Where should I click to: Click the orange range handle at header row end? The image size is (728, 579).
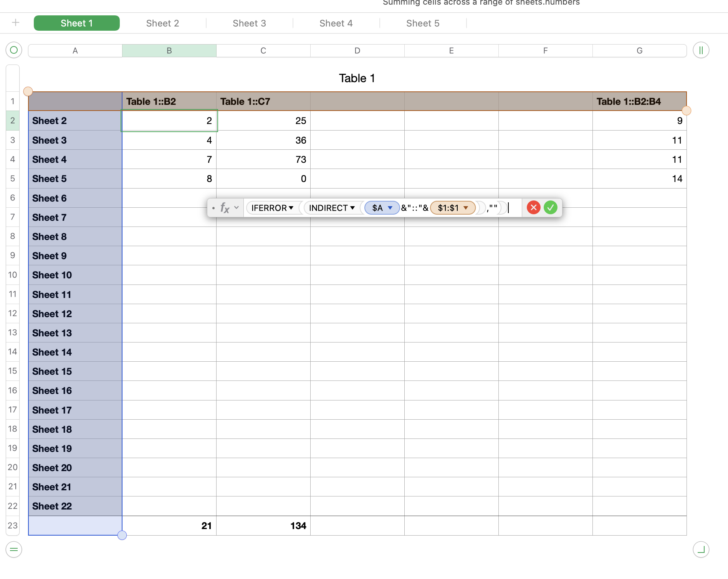coord(687,111)
